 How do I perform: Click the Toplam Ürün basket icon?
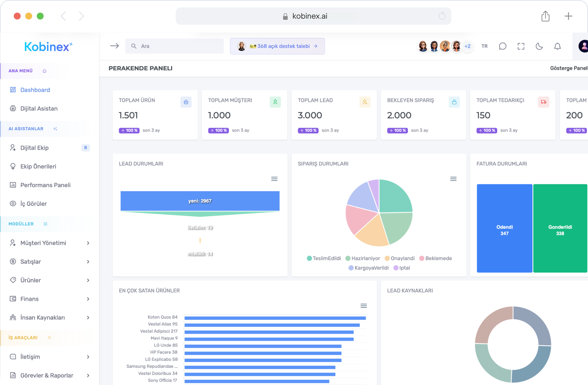[186, 102]
